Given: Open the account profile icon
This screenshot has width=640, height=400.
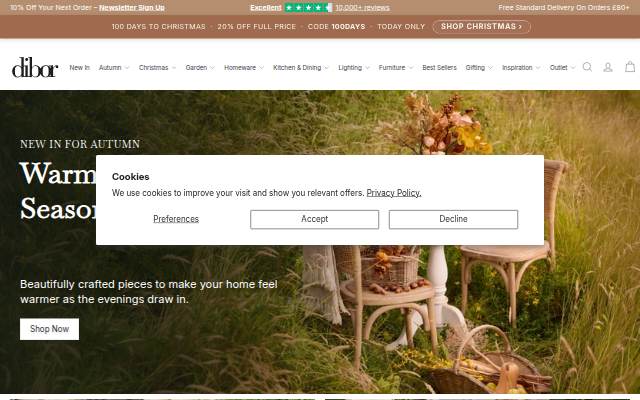Looking at the screenshot, I should pyautogui.click(x=608, y=67).
